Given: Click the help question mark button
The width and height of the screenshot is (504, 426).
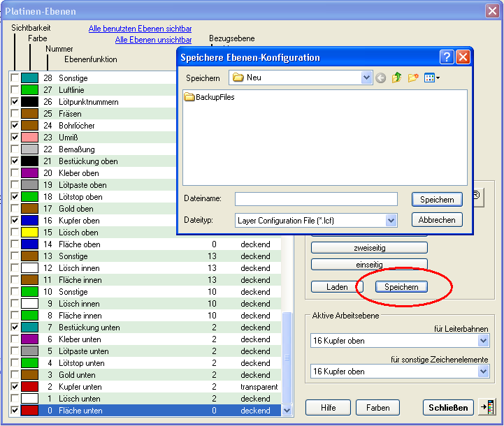Looking at the screenshot, I should (447, 57).
